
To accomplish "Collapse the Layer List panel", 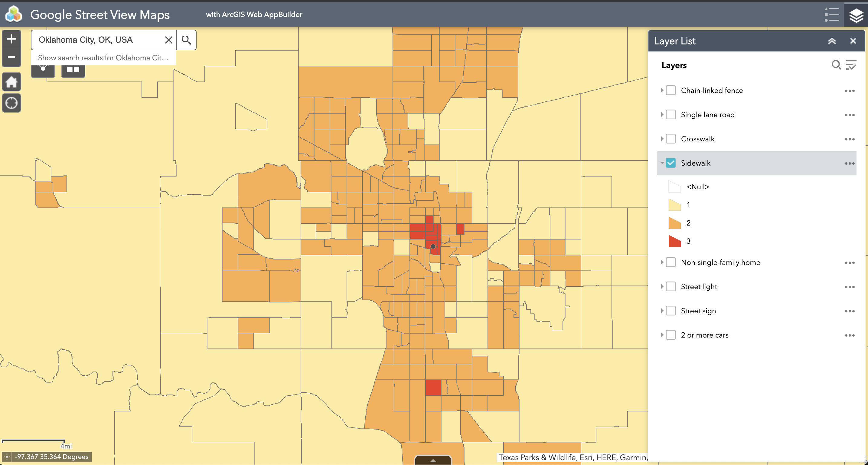I will pos(832,41).
